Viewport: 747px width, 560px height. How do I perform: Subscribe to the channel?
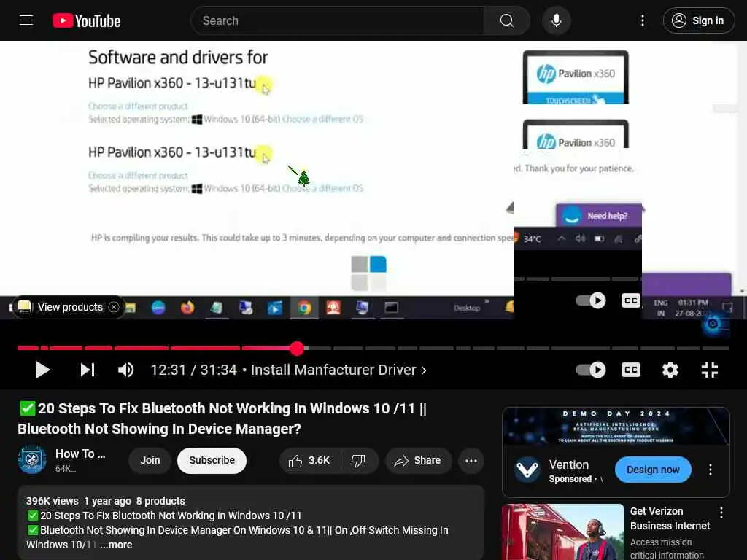pyautogui.click(x=212, y=461)
